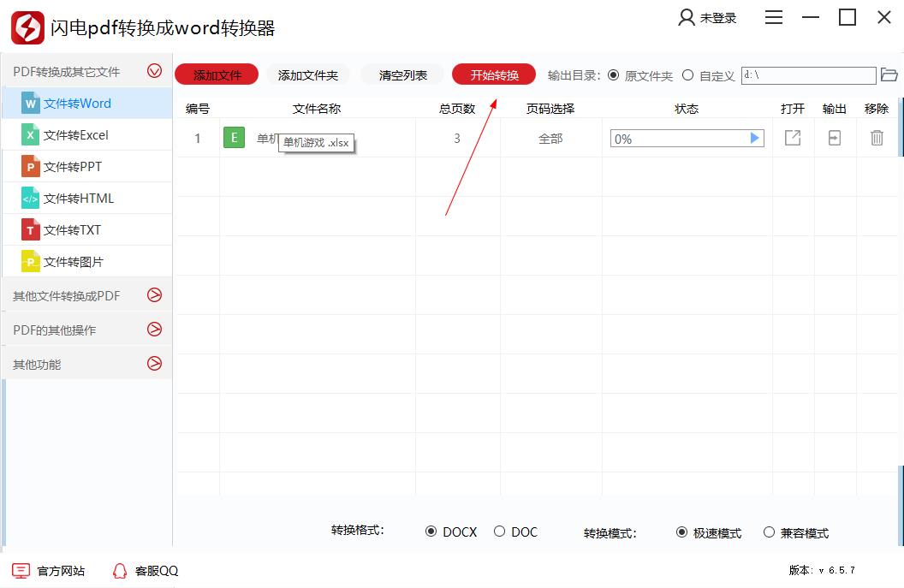
Task: Click the Excel icon beside 文件转Excel
Action: pyautogui.click(x=30, y=135)
